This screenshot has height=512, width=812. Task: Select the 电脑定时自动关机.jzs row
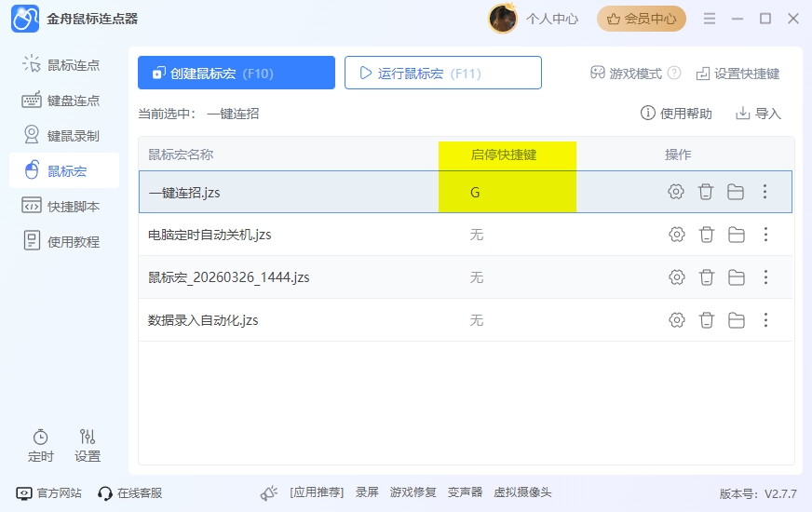pos(466,235)
